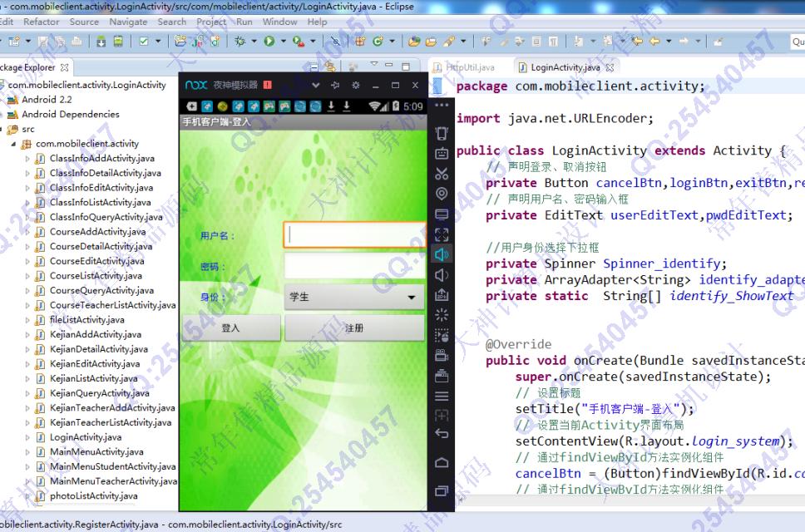805x532 pixels.
Task: Click the Collapse All icon in Package Explorer
Action: point(314,66)
